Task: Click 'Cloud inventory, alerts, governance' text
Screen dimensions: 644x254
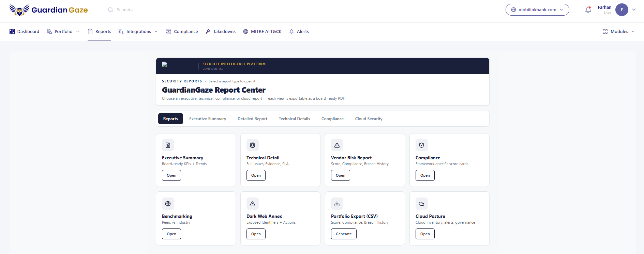Action: click(445, 223)
